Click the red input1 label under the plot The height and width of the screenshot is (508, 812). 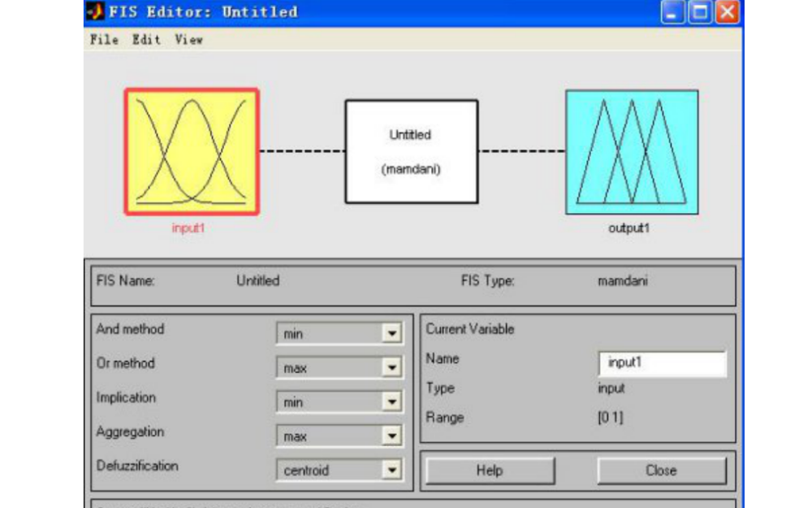tap(188, 228)
